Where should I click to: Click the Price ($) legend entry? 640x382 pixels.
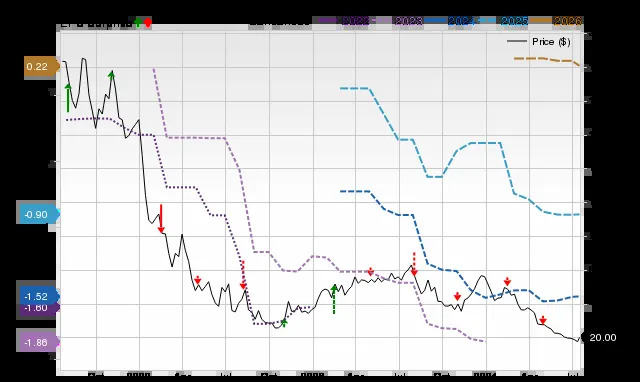point(539,42)
